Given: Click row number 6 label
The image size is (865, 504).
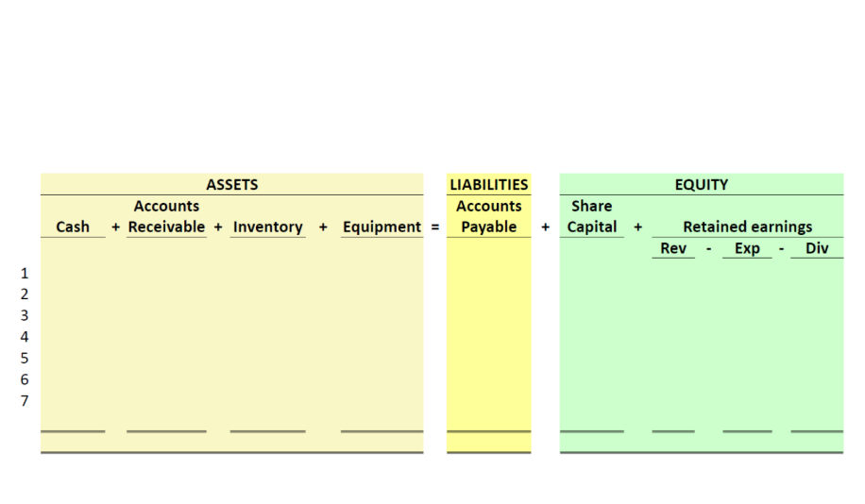Looking at the screenshot, I should click(x=25, y=379).
